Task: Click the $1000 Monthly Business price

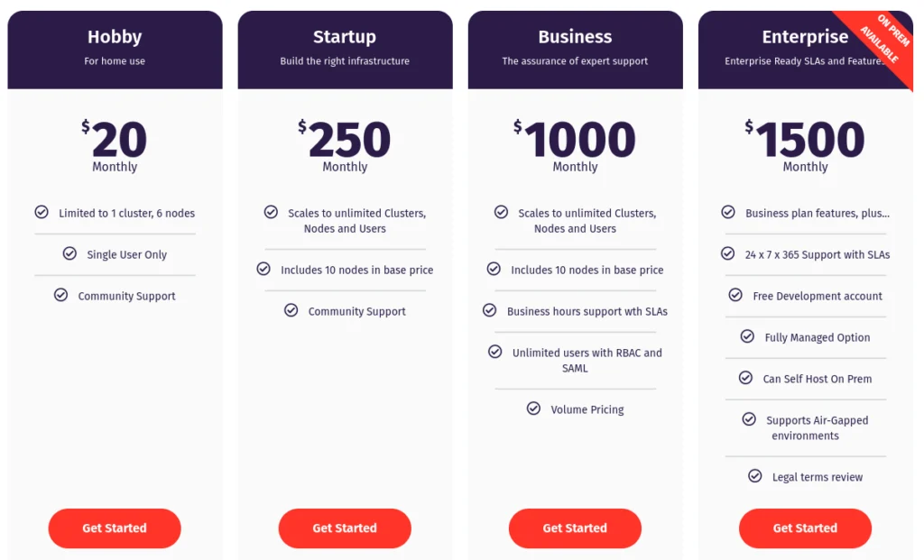Action: 575,145
